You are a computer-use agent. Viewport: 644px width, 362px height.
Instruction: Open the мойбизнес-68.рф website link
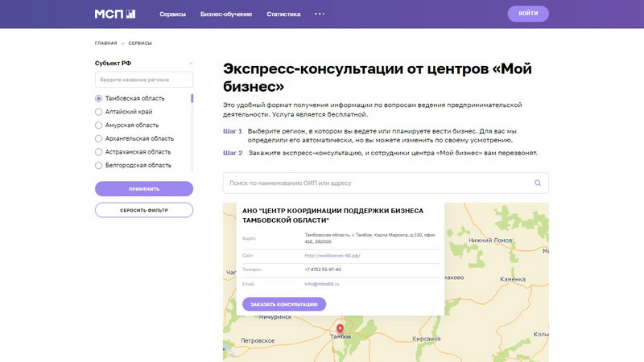coord(332,255)
